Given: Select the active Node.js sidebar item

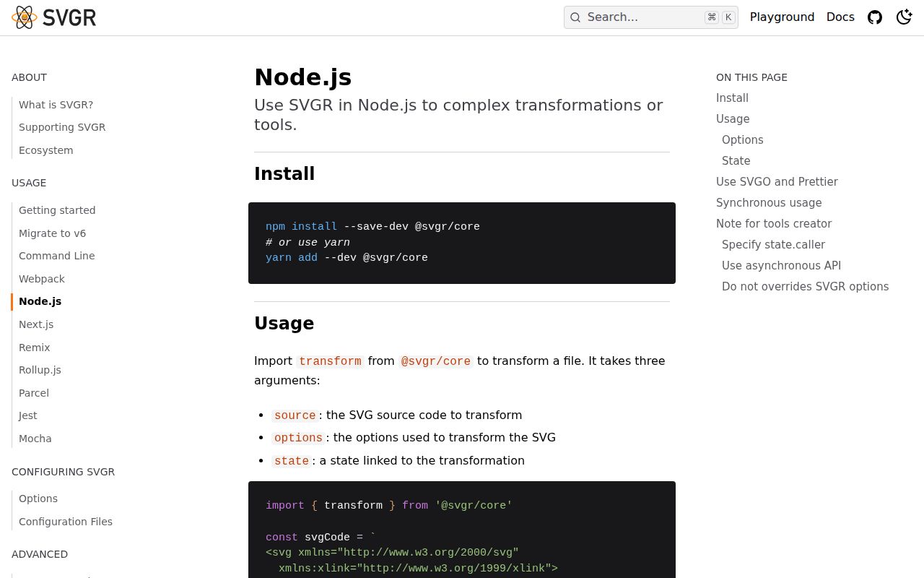Looking at the screenshot, I should click(40, 301).
